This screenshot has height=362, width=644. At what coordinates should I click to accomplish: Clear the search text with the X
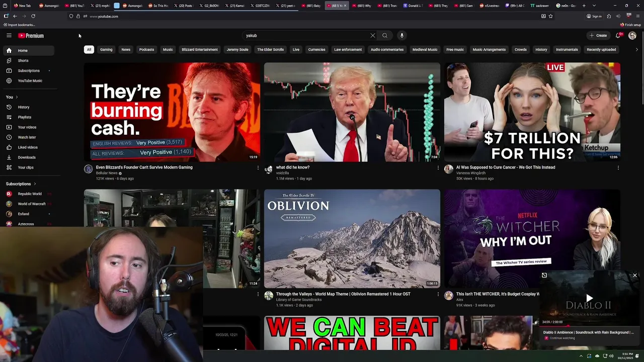(x=373, y=35)
